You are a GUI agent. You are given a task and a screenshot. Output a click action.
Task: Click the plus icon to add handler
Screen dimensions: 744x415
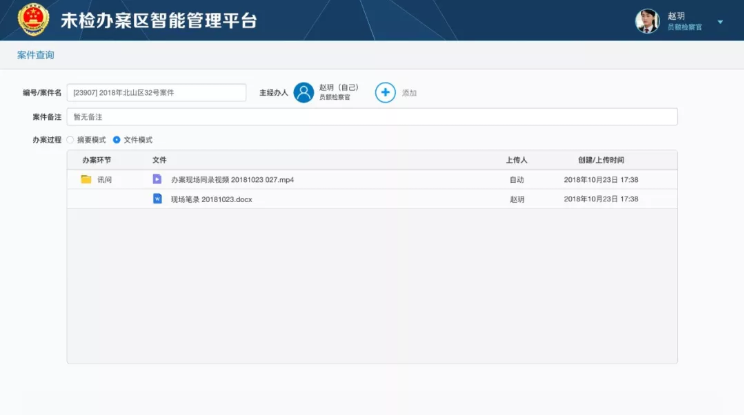(x=385, y=93)
